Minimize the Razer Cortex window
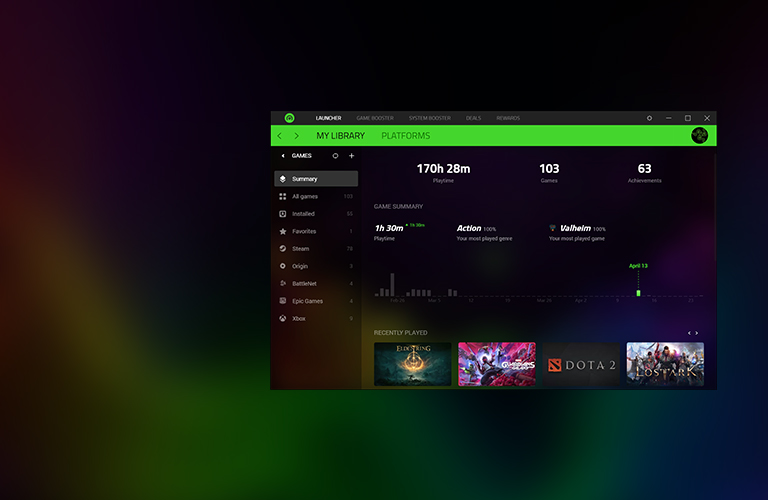Screen dimensions: 768x500 (x=669, y=118)
